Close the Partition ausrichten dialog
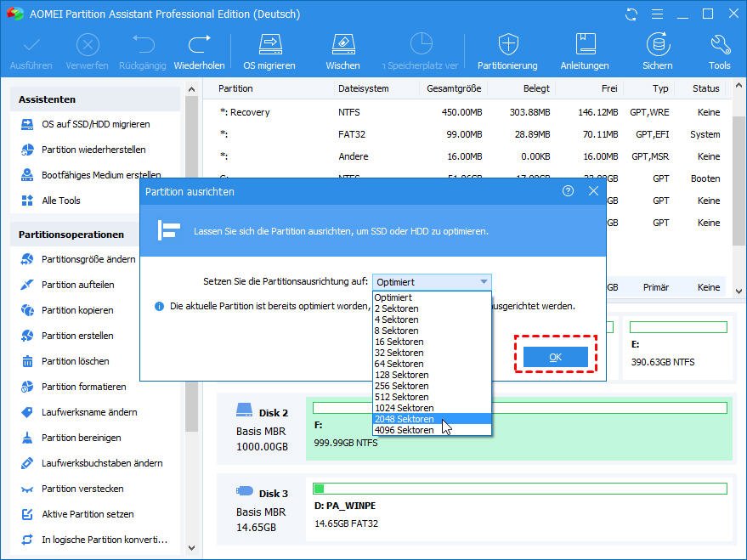 click(593, 191)
